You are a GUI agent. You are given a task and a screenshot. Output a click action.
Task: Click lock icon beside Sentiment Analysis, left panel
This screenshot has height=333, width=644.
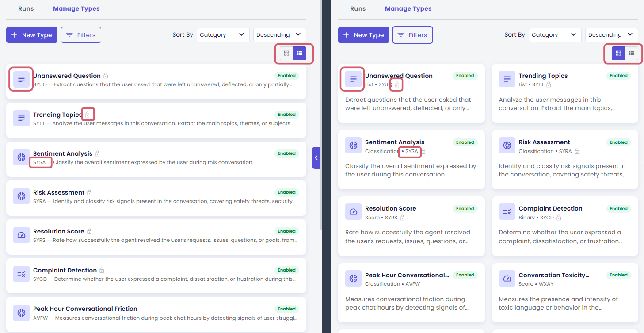[x=97, y=154]
